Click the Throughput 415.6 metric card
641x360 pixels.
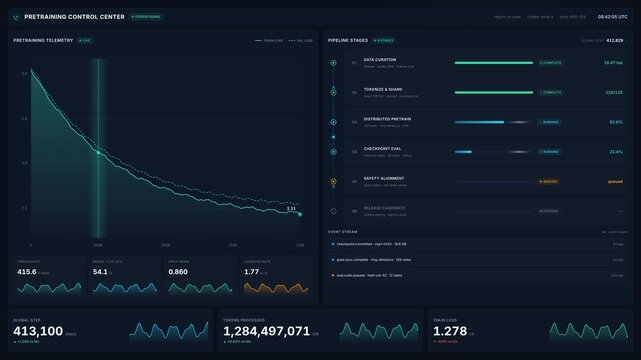[49, 277]
